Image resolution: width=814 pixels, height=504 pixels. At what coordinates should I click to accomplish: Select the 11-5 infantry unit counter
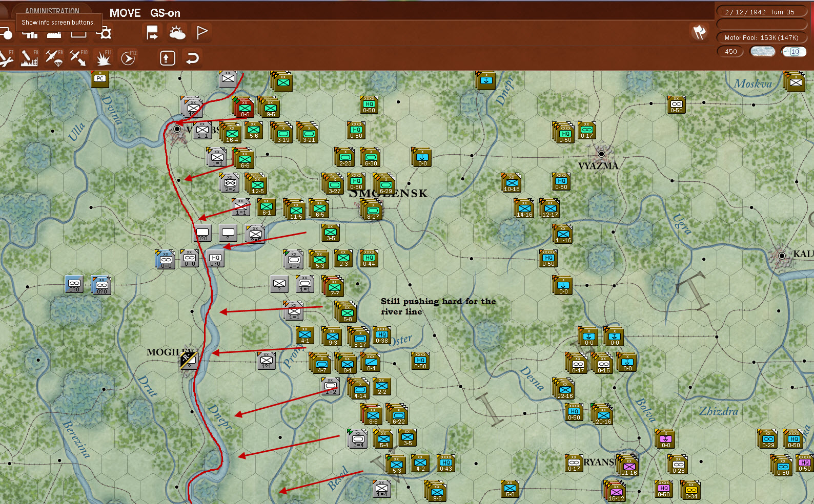point(296,210)
